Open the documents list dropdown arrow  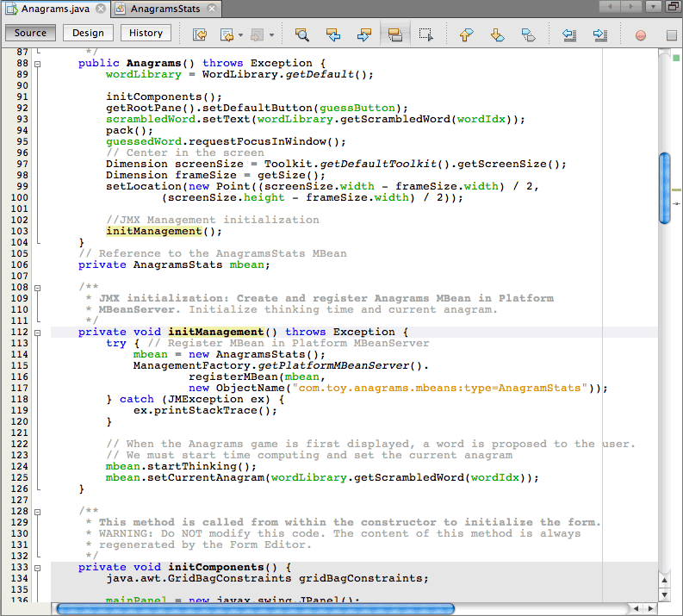(x=654, y=8)
